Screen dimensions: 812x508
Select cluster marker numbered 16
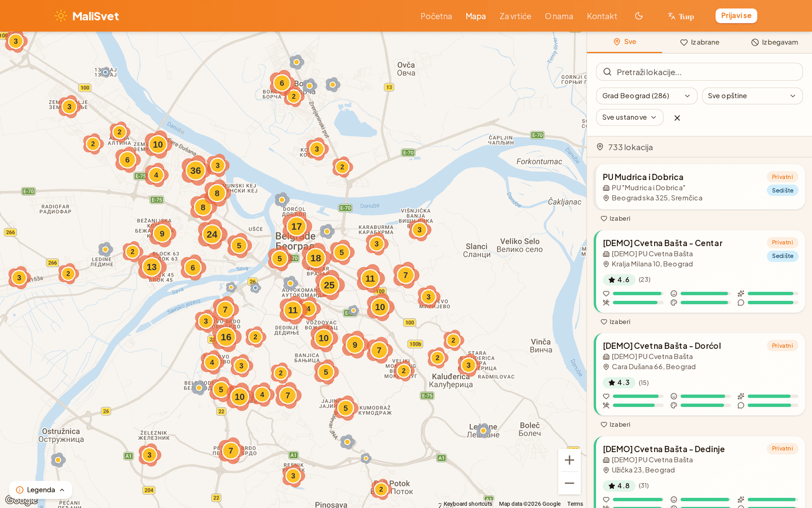226,337
